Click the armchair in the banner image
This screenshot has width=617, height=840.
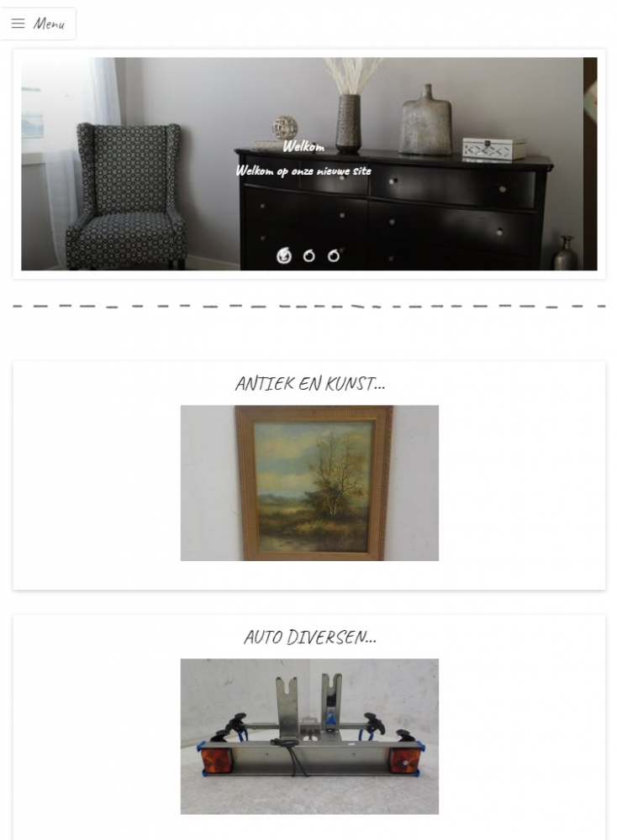(125, 196)
